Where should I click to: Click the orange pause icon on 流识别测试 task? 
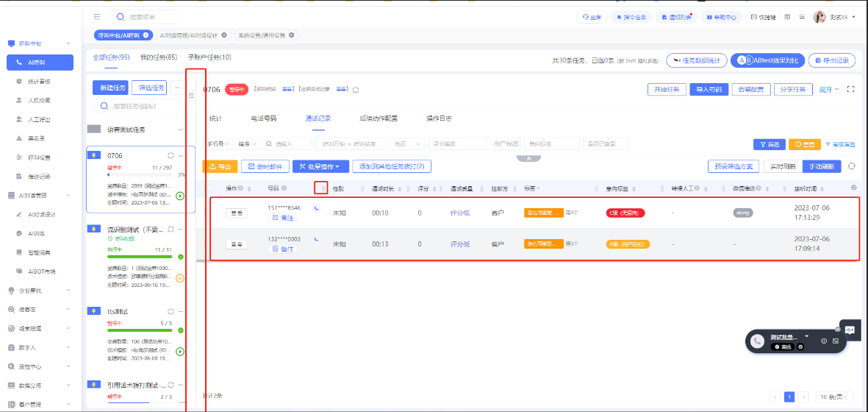point(180,278)
